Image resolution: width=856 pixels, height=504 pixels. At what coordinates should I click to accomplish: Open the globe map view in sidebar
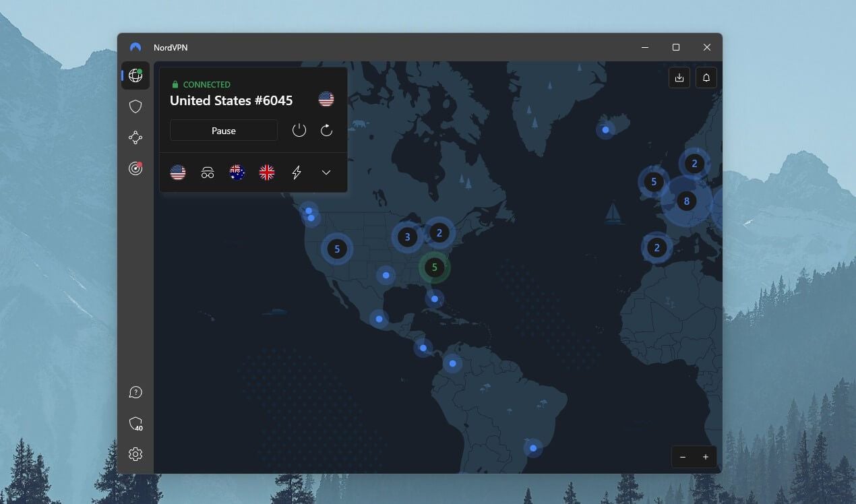(135, 75)
